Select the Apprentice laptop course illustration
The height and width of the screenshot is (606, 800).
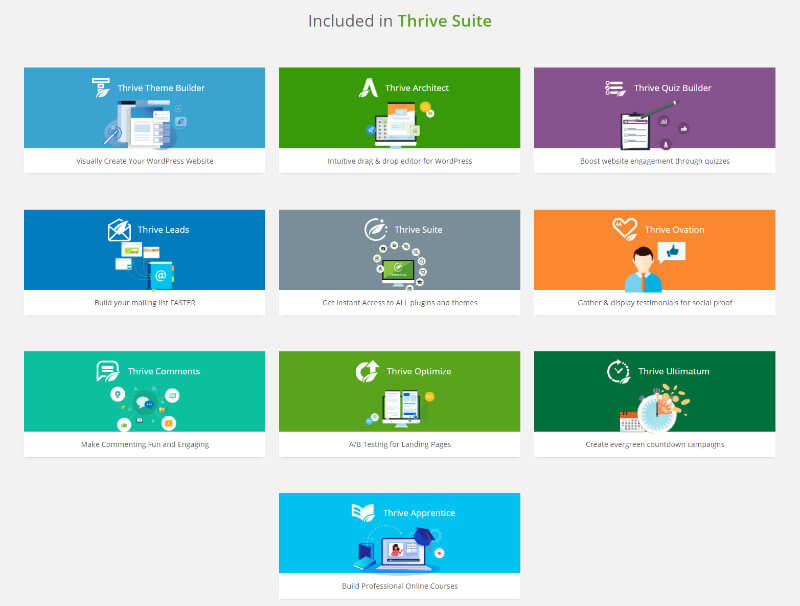point(400,550)
